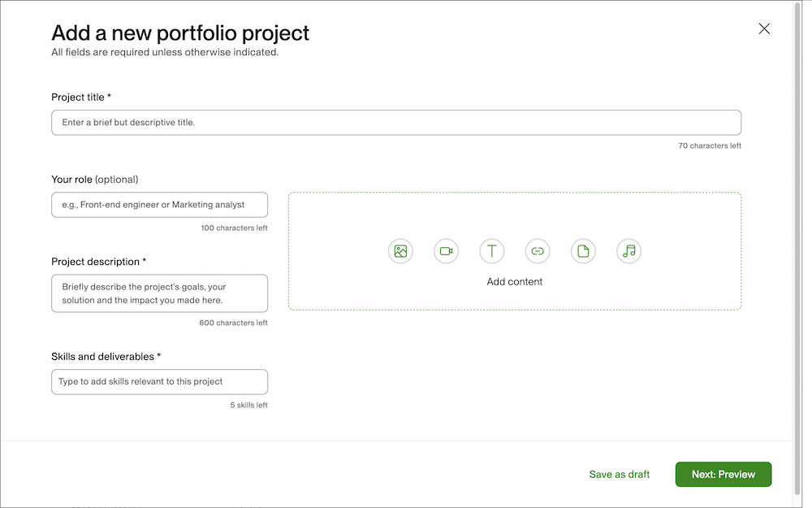Click the Next: Preview button
Viewport: 812px width, 508px height.
pyautogui.click(x=723, y=474)
